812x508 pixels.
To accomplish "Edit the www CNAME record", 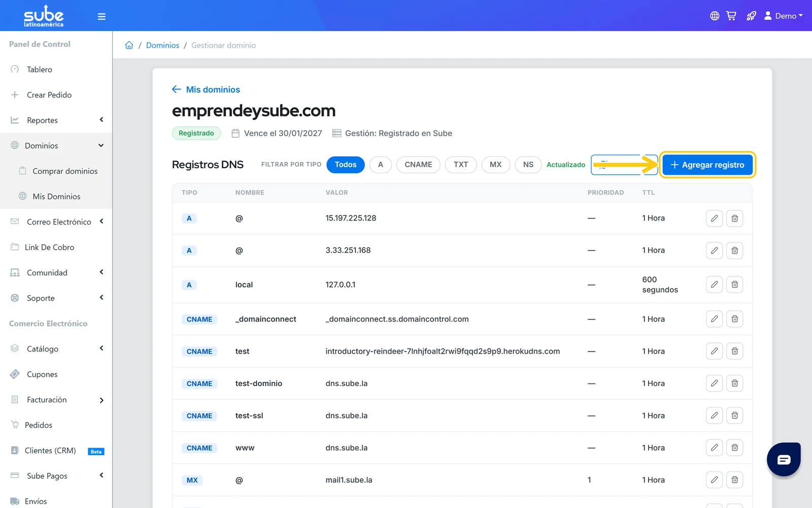I will (714, 448).
